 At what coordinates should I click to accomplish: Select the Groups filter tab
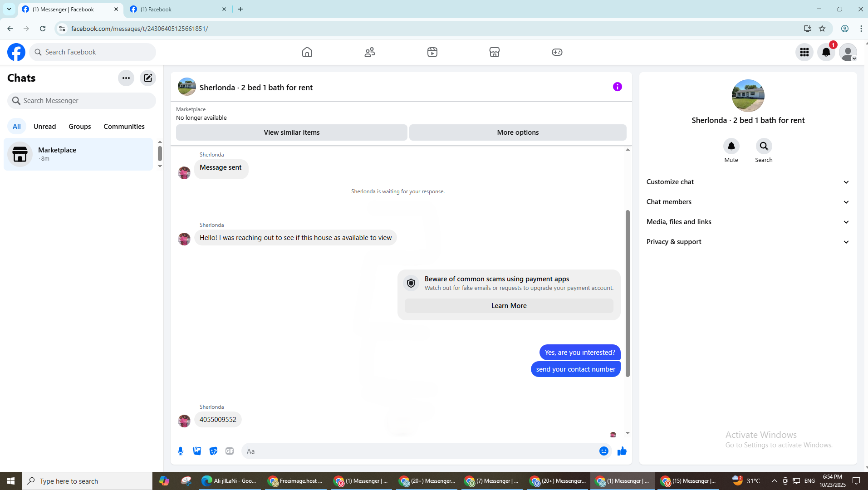pyautogui.click(x=80, y=127)
